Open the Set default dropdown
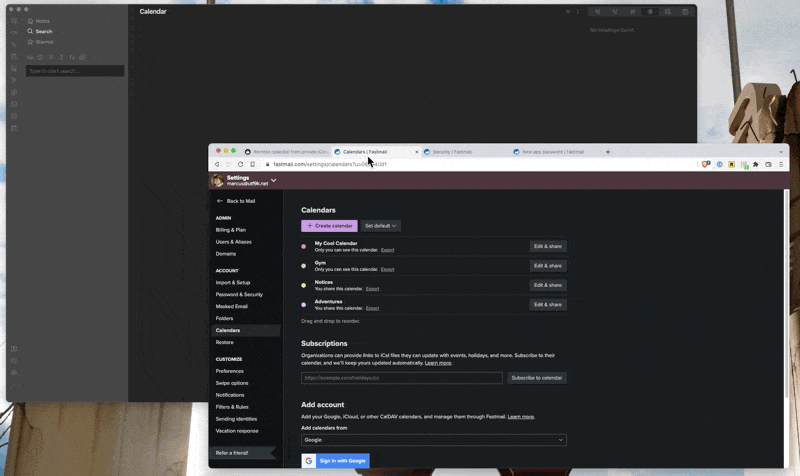Viewport: 800px width, 476px height. click(x=380, y=226)
